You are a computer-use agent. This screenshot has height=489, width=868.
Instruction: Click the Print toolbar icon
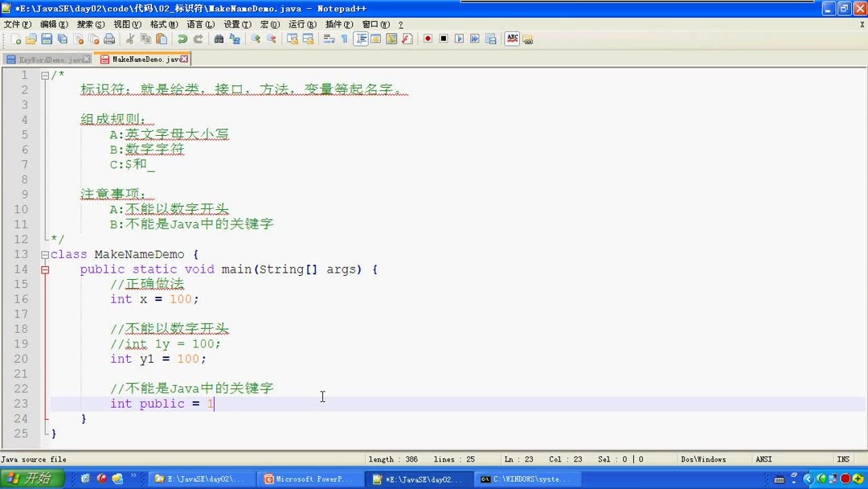pos(108,39)
